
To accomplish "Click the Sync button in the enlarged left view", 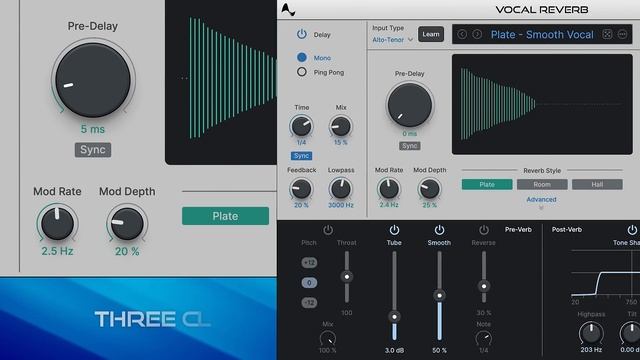I will (93, 150).
